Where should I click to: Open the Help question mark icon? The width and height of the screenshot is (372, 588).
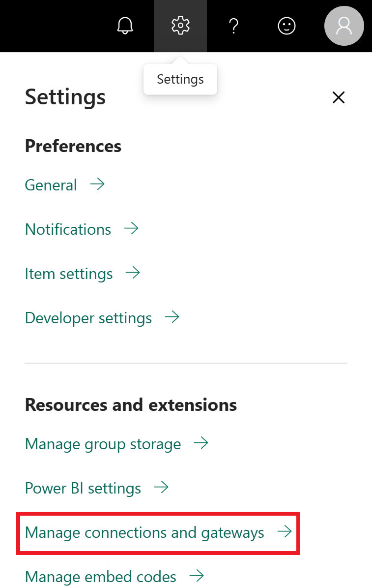click(233, 26)
